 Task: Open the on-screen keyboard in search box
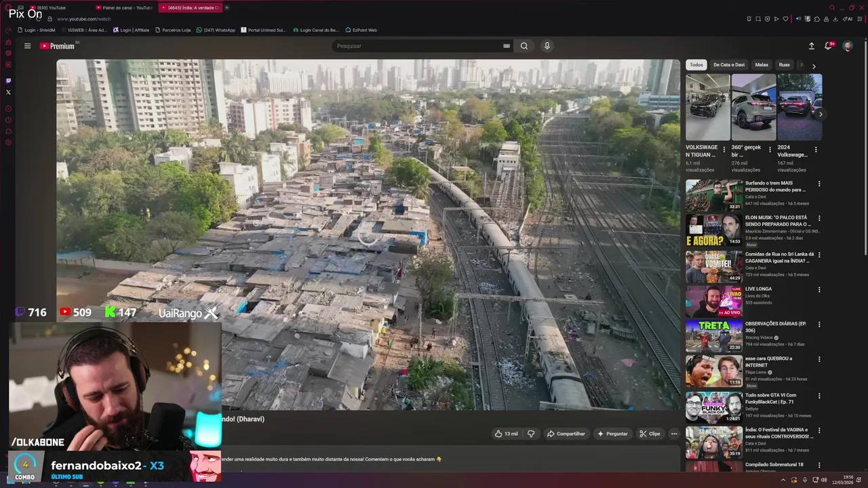[507, 46]
